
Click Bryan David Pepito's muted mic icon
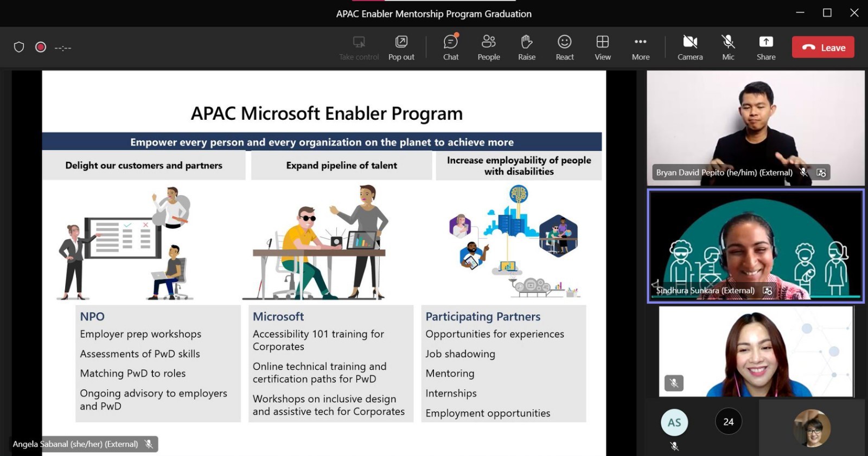tap(803, 172)
